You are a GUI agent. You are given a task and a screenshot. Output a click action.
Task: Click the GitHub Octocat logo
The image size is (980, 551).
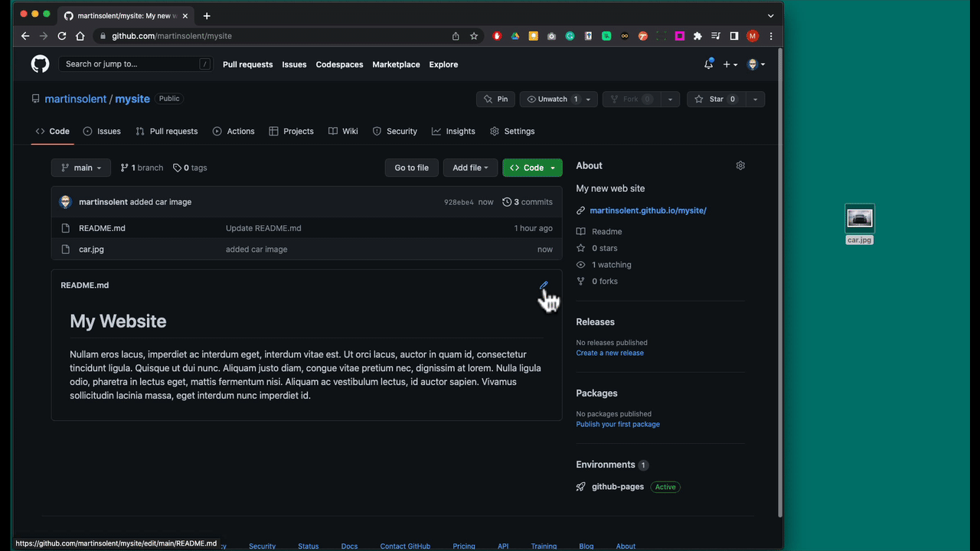tap(40, 64)
